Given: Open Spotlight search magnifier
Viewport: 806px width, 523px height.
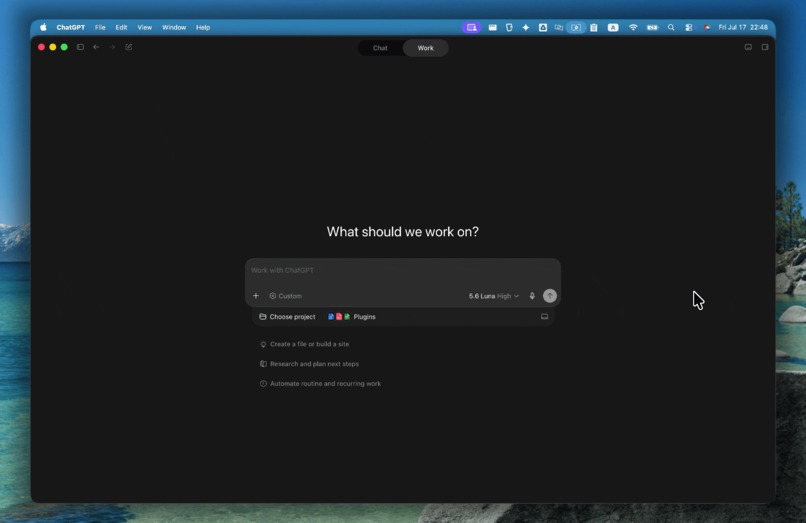Looking at the screenshot, I should click(x=671, y=27).
